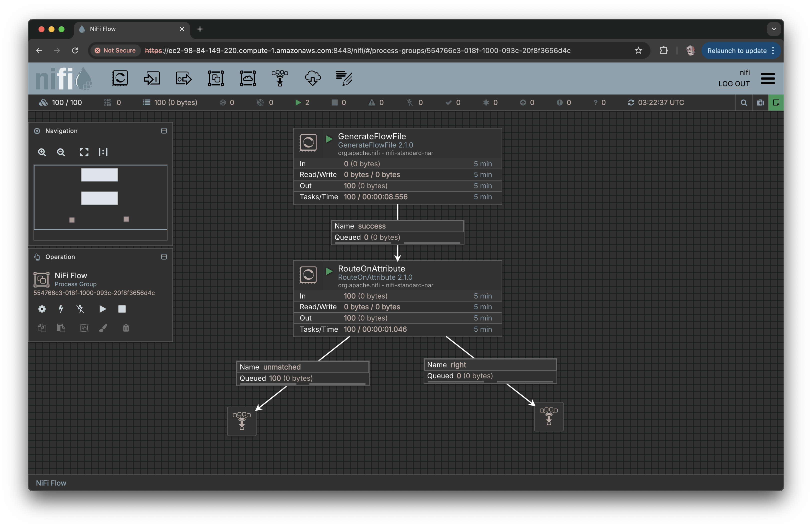Screen dimensions: 812x528
Task: Click the NiFi logo
Action: coord(64,78)
